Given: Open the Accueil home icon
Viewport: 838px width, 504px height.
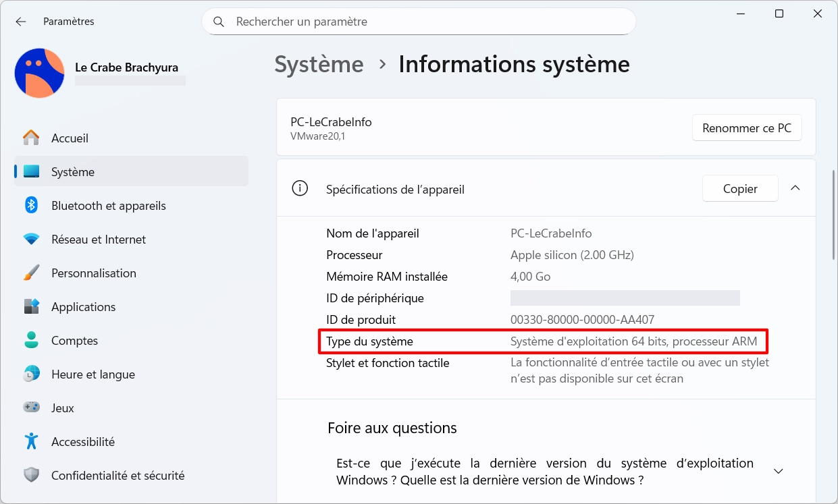Looking at the screenshot, I should tap(31, 138).
